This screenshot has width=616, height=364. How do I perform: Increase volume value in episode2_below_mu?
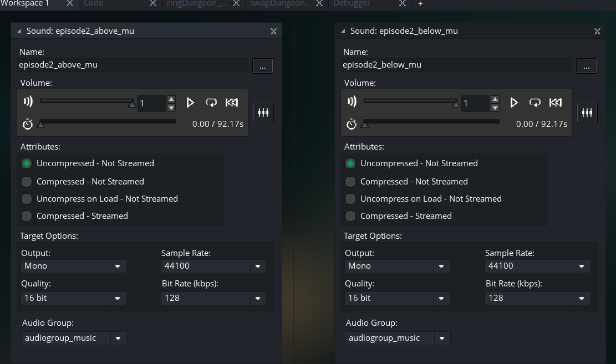495,99
